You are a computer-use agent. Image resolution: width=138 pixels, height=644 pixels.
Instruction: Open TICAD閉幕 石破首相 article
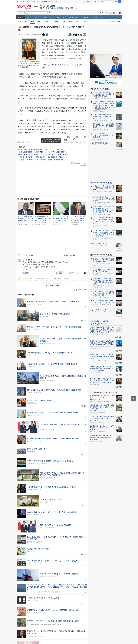tap(63, 425)
